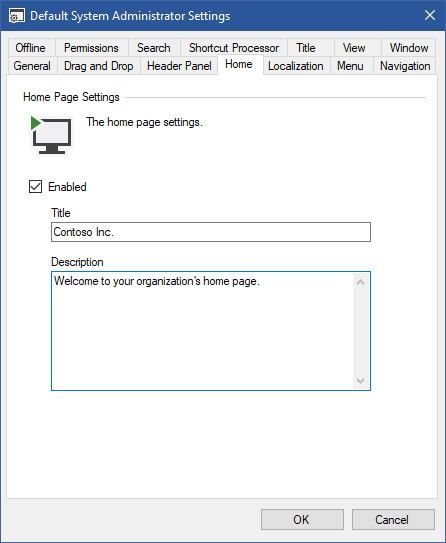The width and height of the screenshot is (446, 543).
Task: Click the Title field containing Contoso Inc.
Action: tap(211, 232)
